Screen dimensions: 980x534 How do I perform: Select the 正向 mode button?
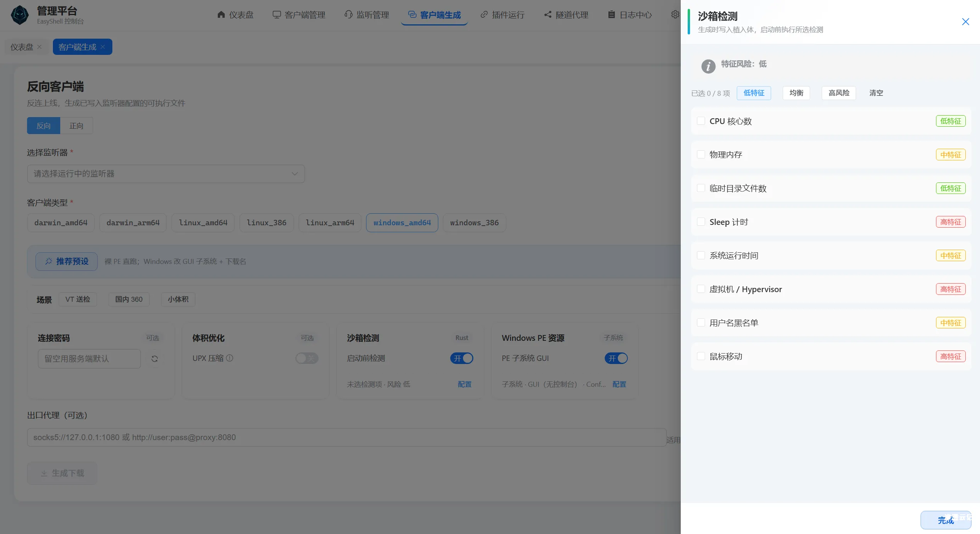pos(76,126)
